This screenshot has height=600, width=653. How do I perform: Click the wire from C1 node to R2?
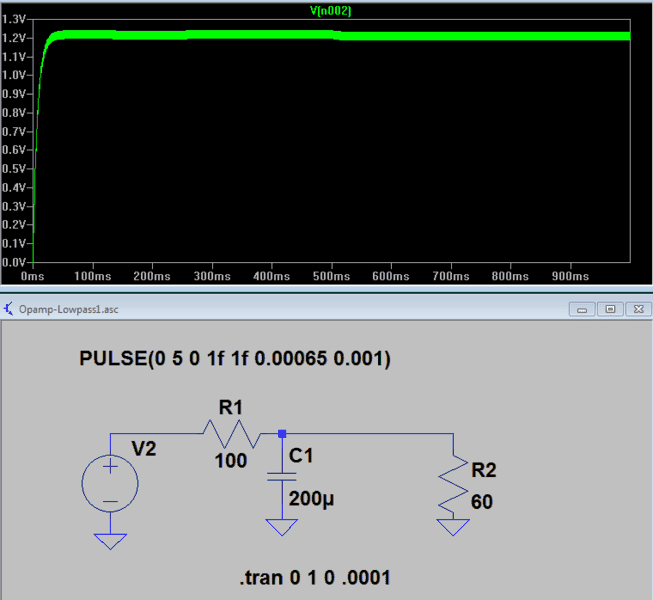click(x=370, y=434)
